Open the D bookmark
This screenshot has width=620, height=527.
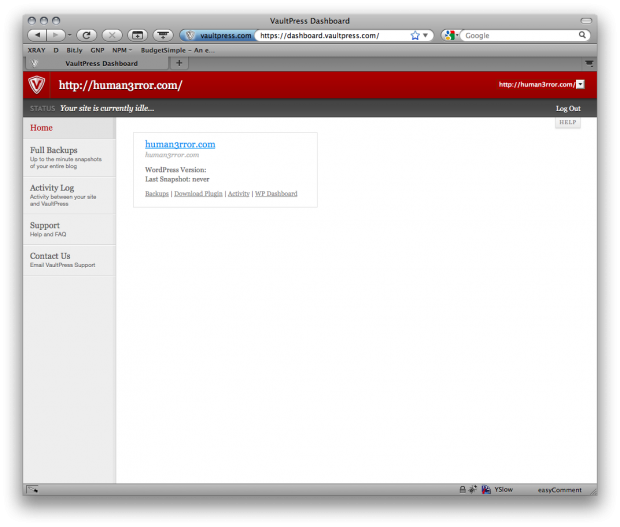(x=56, y=50)
